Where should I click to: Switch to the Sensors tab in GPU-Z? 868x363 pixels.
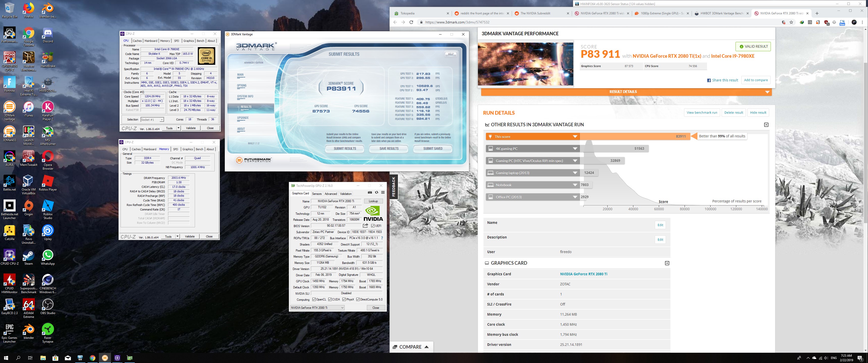point(317,194)
